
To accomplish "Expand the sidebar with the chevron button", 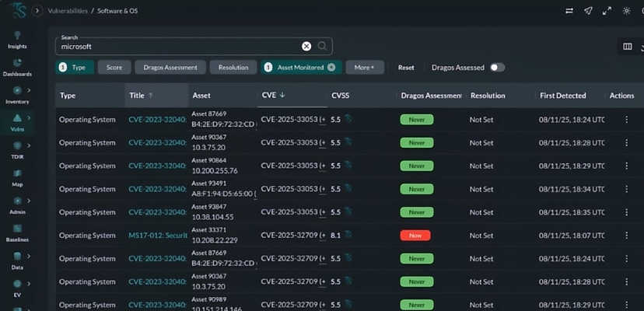I will (37, 11).
